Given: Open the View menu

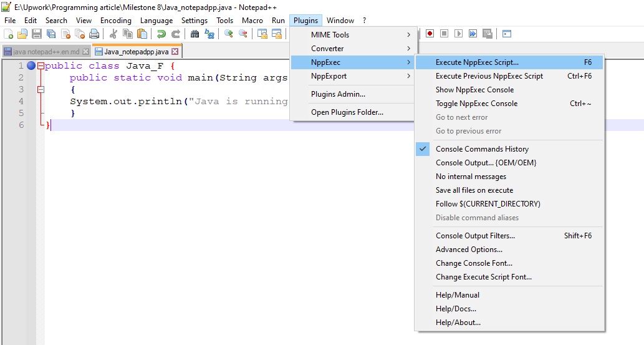Looking at the screenshot, I should (x=84, y=21).
